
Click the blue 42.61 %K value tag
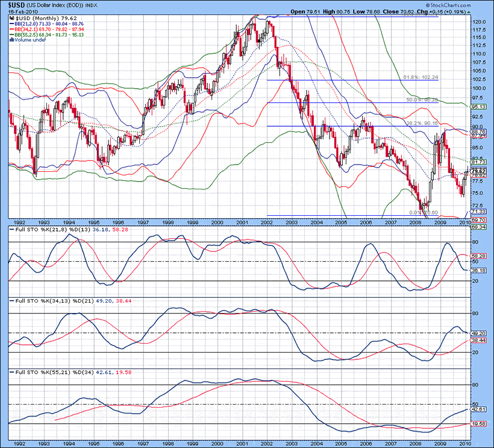click(478, 409)
